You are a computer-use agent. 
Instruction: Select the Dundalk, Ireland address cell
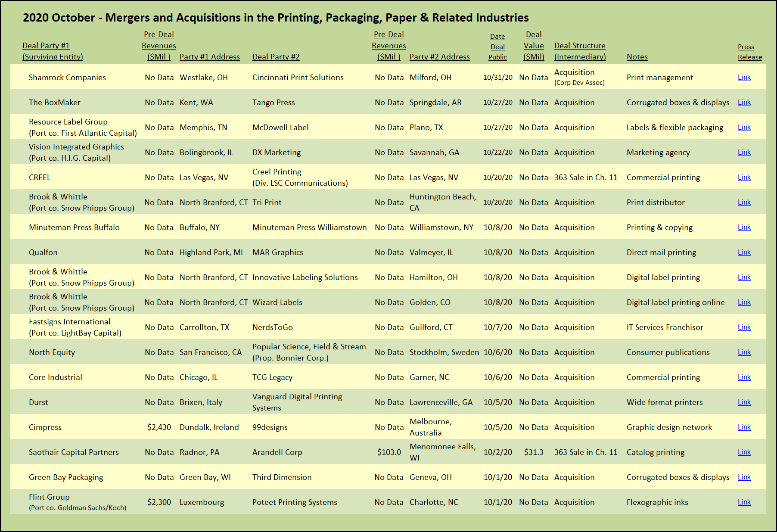point(209,427)
